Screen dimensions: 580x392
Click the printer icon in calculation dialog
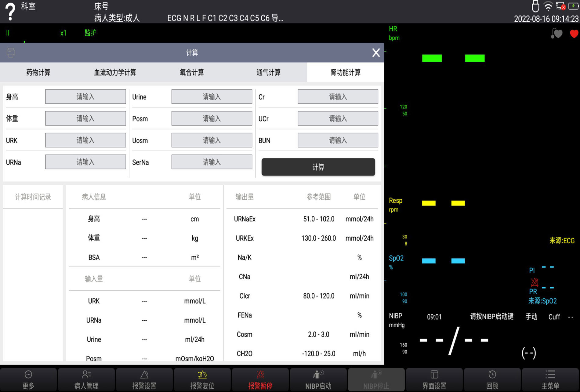click(11, 53)
